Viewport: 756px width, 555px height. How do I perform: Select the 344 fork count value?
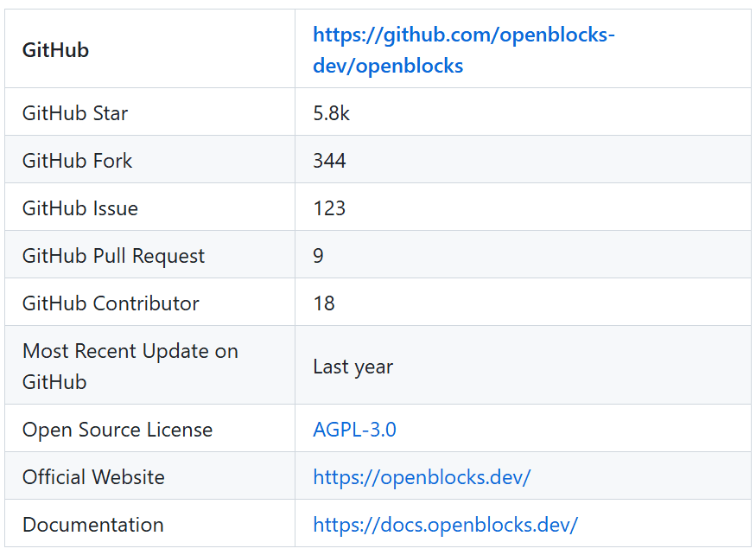(329, 160)
